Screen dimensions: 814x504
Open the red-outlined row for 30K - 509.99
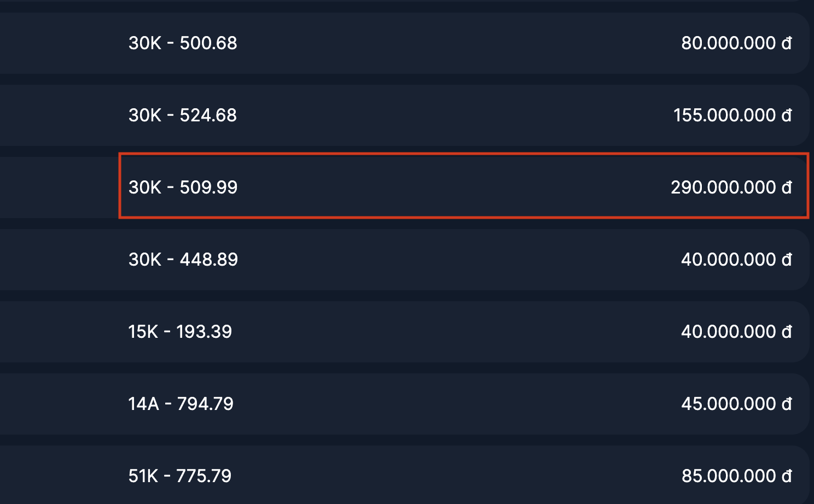point(438,187)
